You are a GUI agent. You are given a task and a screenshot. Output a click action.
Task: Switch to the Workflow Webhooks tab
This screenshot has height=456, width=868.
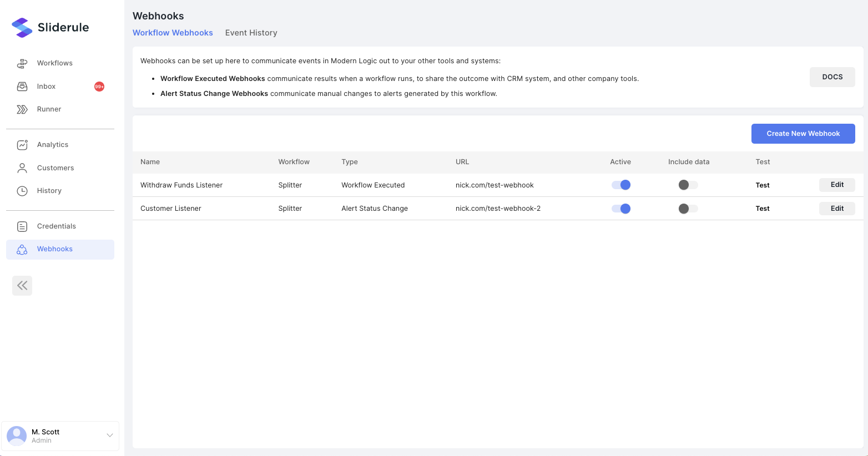coord(173,33)
